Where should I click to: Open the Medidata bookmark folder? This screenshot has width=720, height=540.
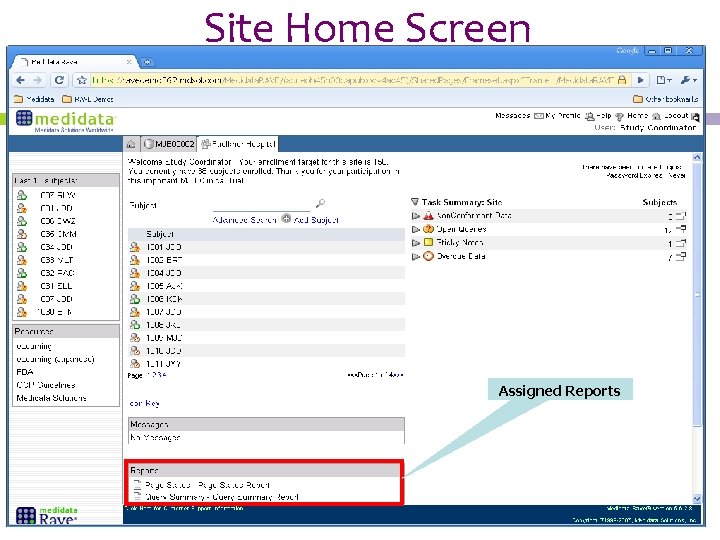coord(34,99)
